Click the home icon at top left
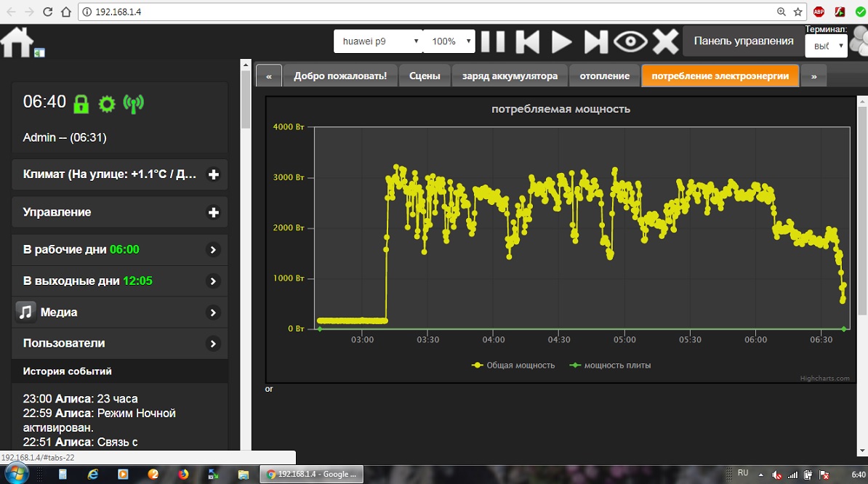868x484 pixels. tap(17, 42)
